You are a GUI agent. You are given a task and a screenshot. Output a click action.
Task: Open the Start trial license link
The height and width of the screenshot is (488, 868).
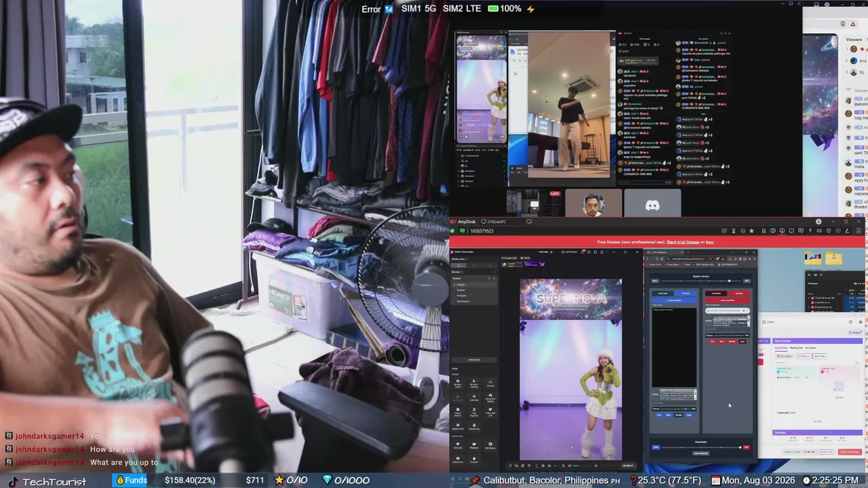click(683, 242)
